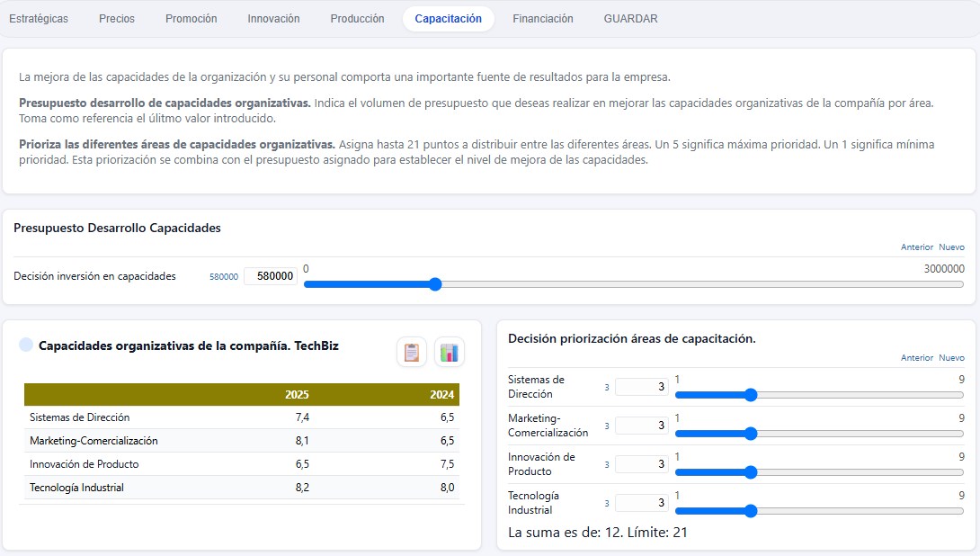
Task: Open the clipboard report icon
Action: pyautogui.click(x=411, y=352)
